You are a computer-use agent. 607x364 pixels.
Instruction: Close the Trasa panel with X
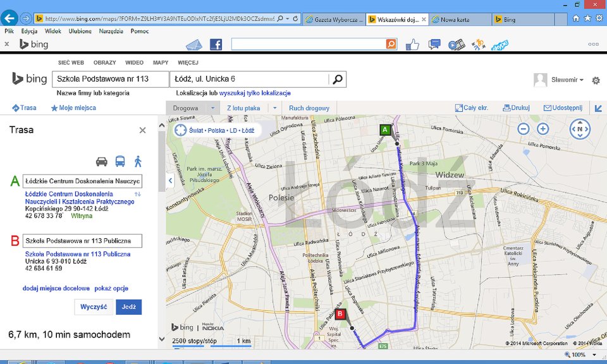(x=142, y=130)
